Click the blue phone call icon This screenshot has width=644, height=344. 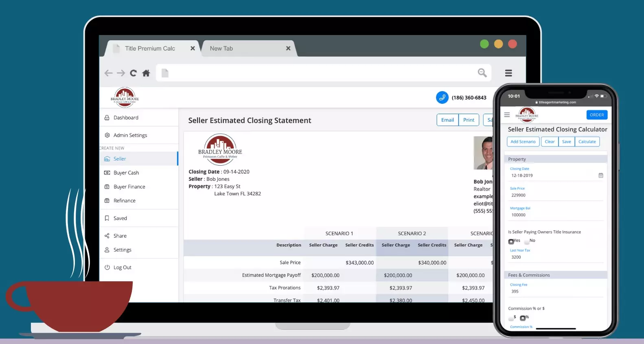coord(442,98)
